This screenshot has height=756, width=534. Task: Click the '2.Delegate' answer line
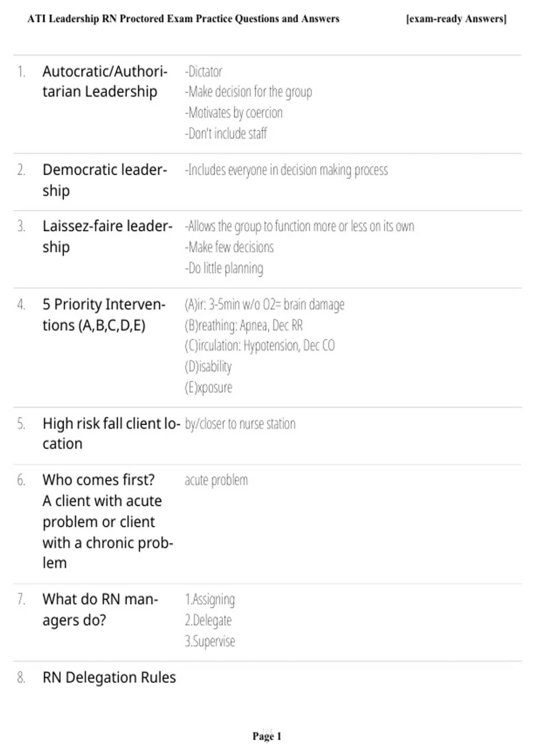(x=208, y=620)
